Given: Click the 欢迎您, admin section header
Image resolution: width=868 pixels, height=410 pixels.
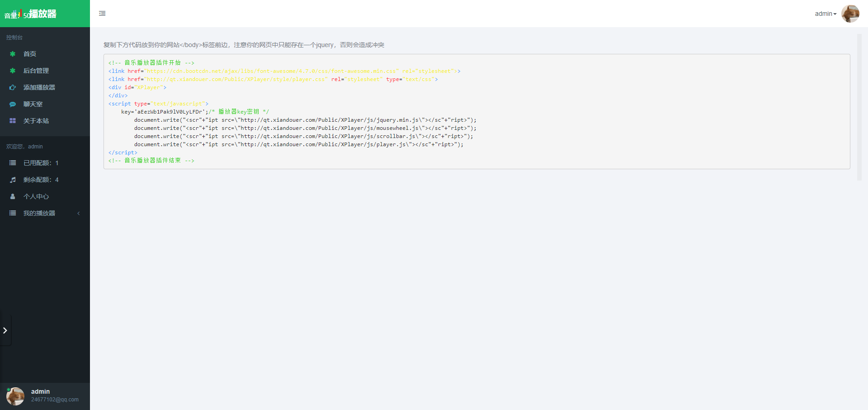Looking at the screenshot, I should point(24,147).
